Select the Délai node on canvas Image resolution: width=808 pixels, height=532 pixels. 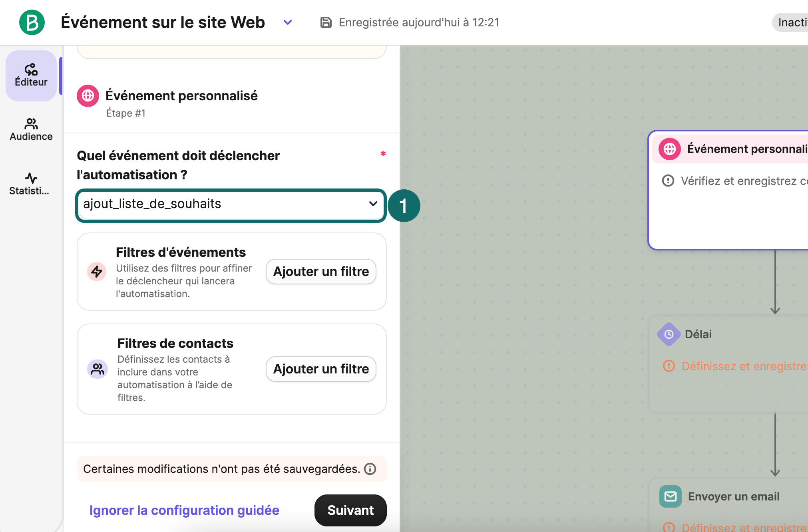[x=728, y=364]
